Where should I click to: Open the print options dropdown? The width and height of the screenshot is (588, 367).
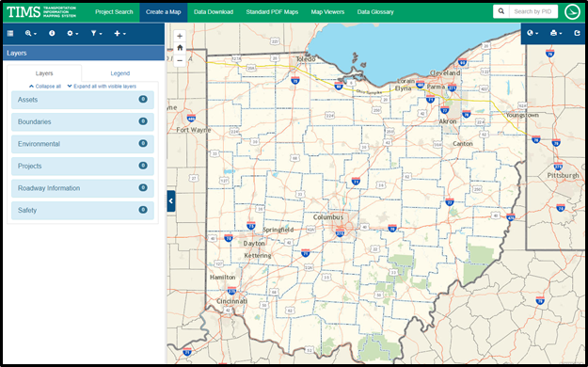coord(556,33)
